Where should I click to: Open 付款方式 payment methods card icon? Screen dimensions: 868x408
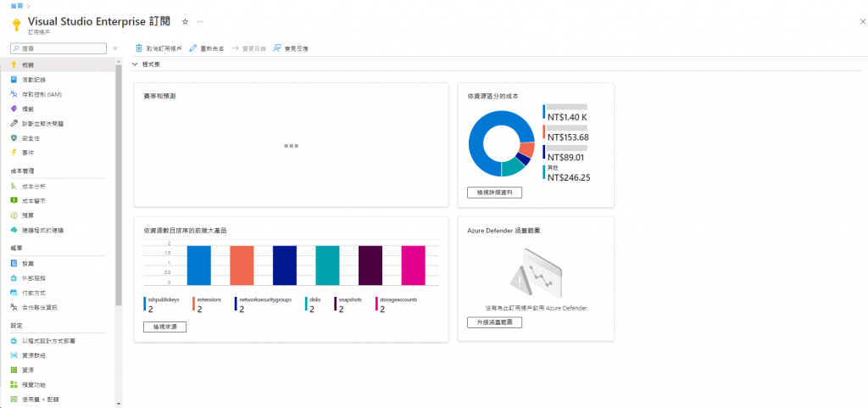[x=14, y=293]
